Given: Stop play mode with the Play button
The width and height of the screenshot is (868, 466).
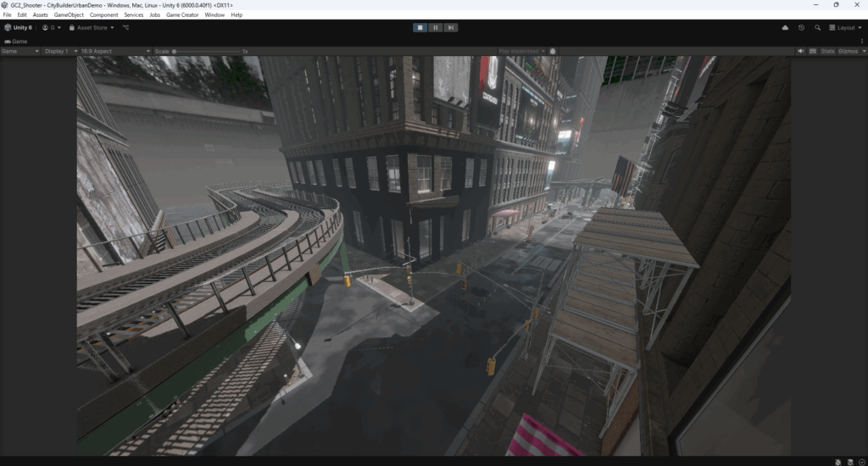Looking at the screenshot, I should pyautogui.click(x=420, y=27).
